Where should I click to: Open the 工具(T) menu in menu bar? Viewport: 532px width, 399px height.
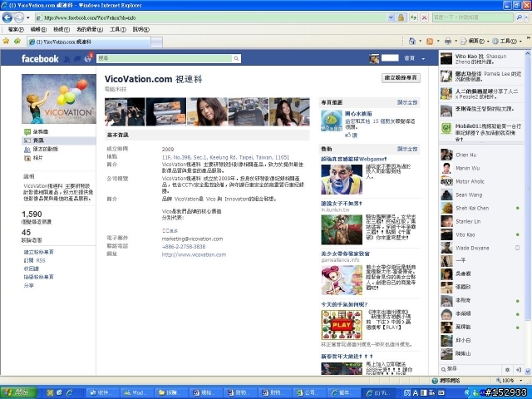pos(118,30)
